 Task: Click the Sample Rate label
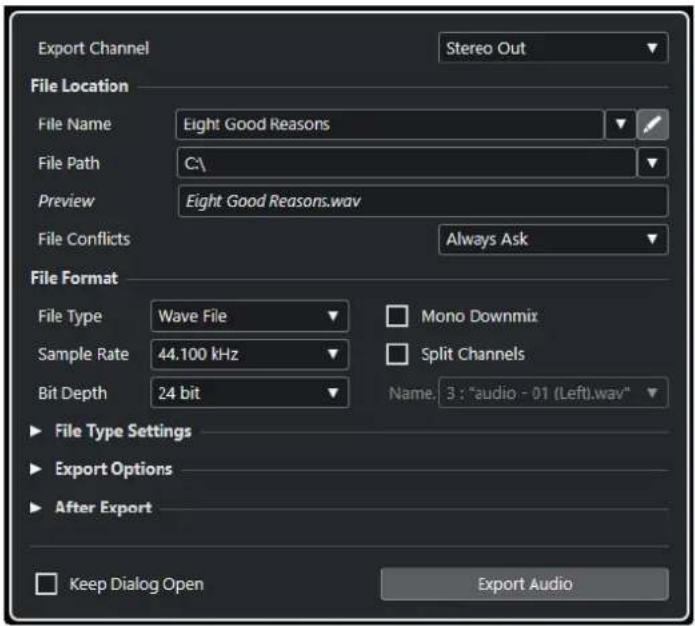(83, 354)
